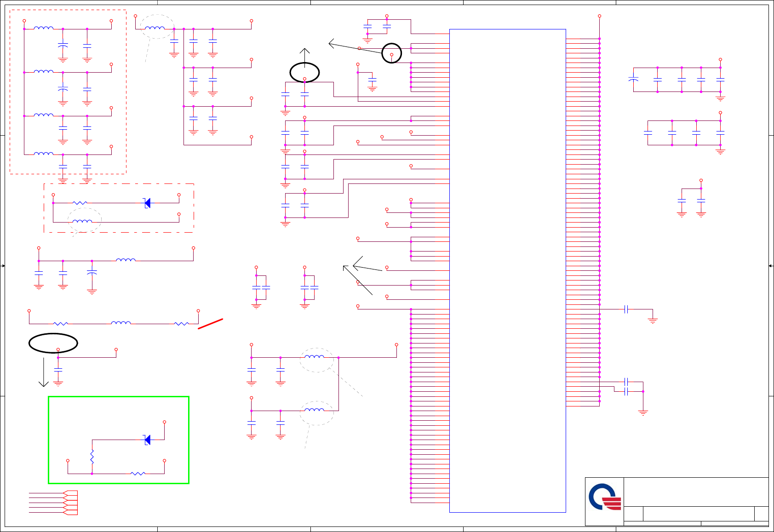Viewport: 774px width, 532px height.
Task: Select the diode inside the black dashed box
Action: coord(147,203)
